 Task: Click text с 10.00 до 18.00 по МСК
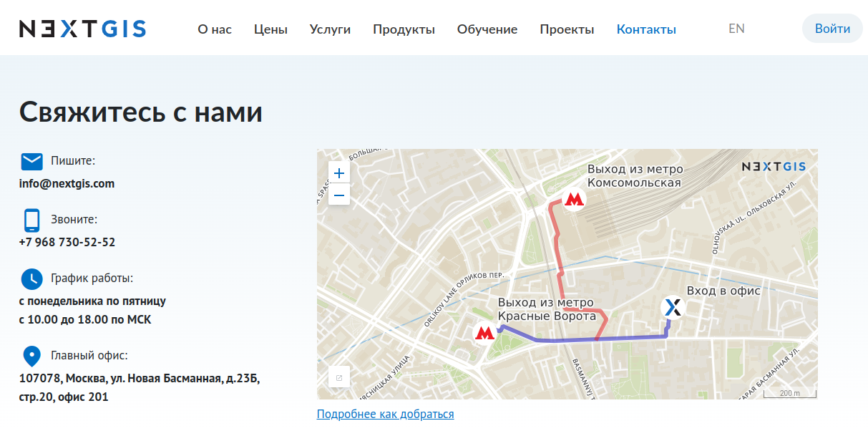pos(85,319)
